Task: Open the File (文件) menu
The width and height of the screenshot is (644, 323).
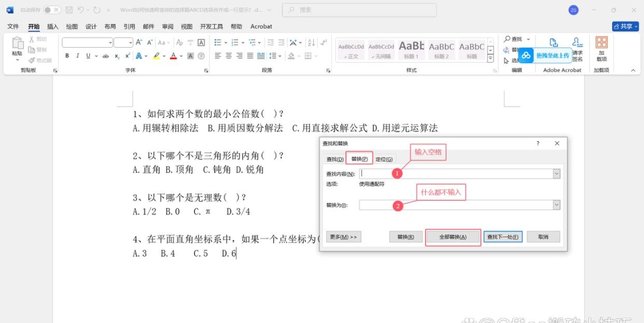Action: pos(13,26)
